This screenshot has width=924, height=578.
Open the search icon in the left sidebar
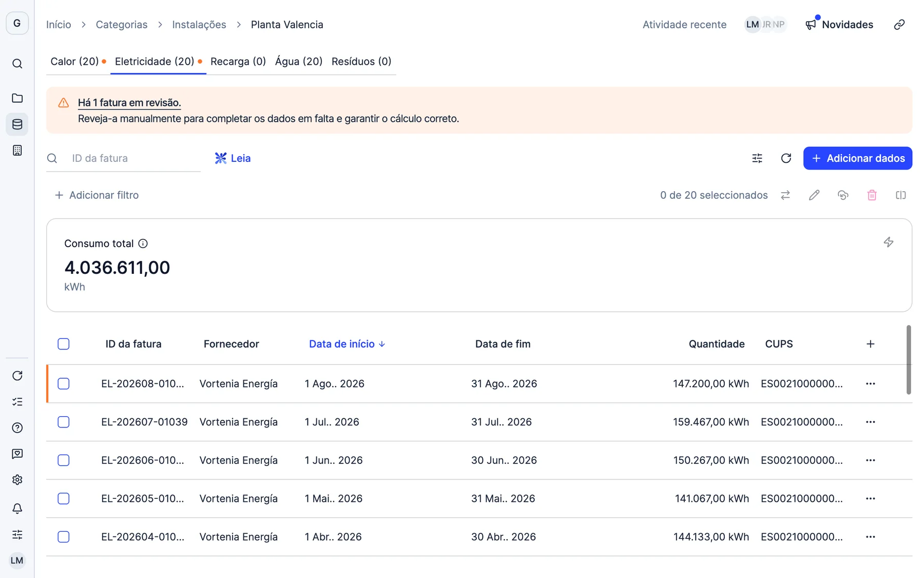(x=17, y=64)
